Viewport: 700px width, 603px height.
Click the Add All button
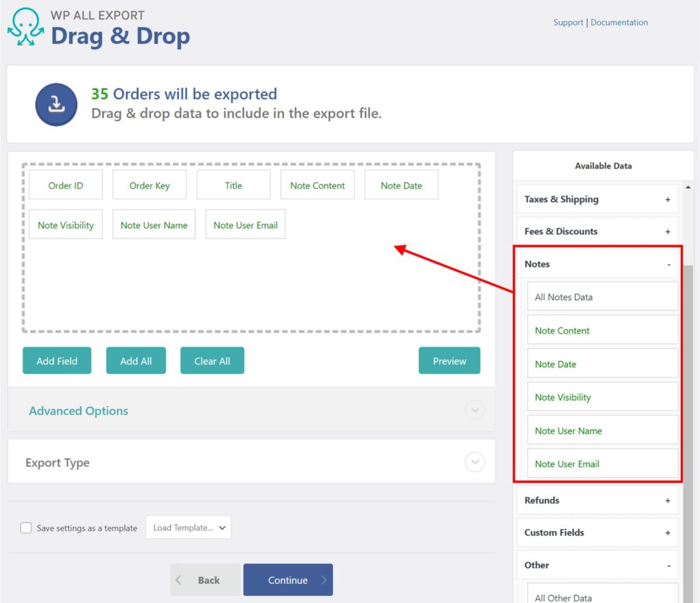click(135, 360)
